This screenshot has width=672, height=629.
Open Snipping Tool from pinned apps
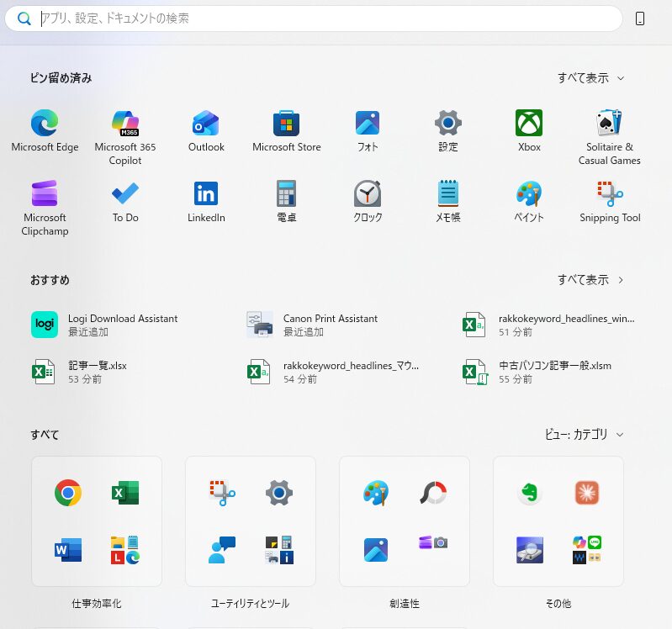pyautogui.click(x=610, y=201)
